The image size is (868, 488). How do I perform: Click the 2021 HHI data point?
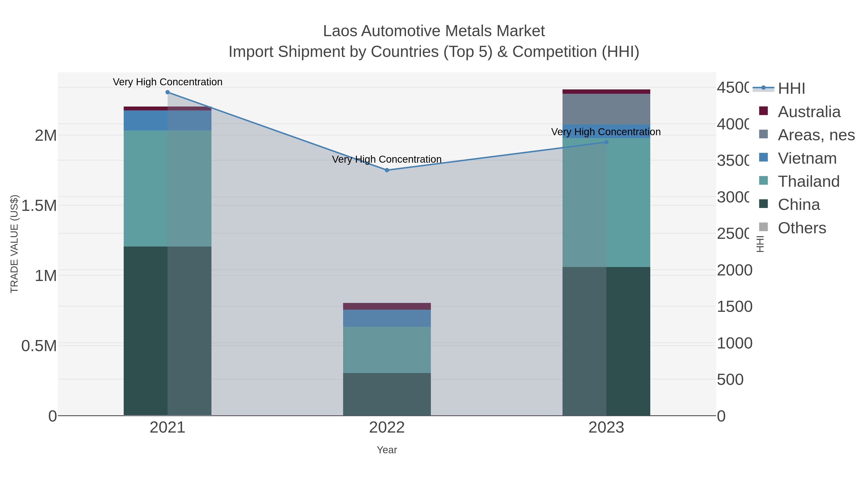click(168, 92)
